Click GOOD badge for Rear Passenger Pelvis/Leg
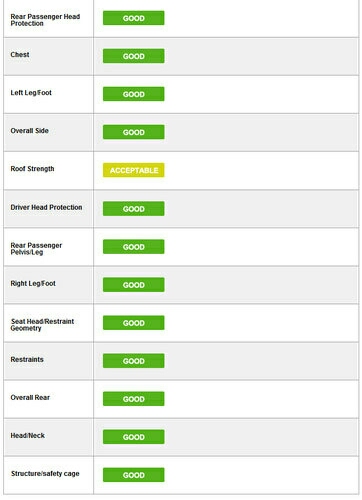The width and height of the screenshot is (362, 500). point(133,247)
